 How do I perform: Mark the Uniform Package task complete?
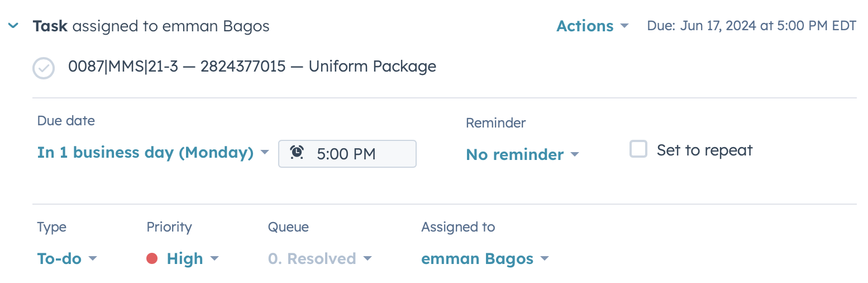44,68
